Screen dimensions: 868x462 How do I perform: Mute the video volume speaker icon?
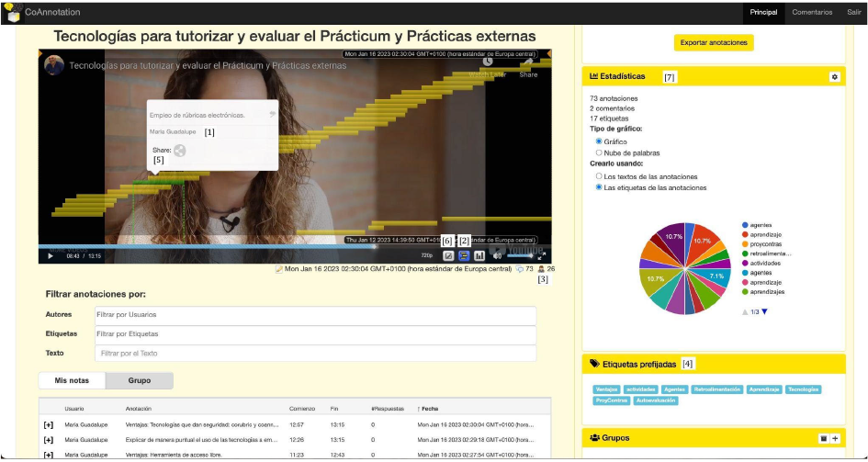[497, 256]
